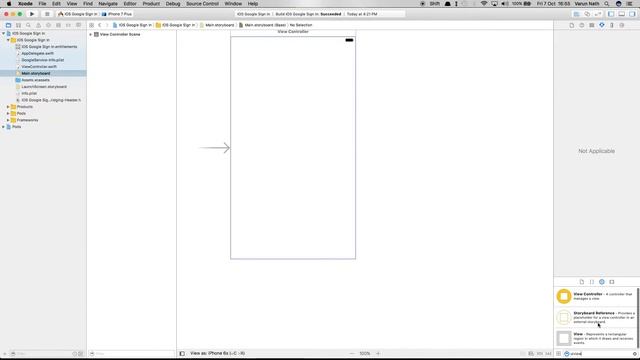Open the Report navigator tab
640x360 pixels.
pyautogui.click(x=78, y=25)
